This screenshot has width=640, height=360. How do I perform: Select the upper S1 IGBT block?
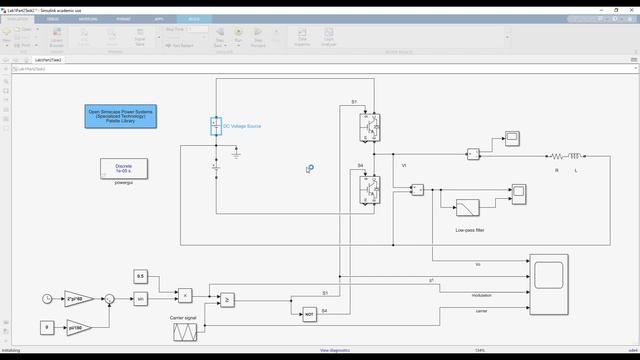point(370,128)
